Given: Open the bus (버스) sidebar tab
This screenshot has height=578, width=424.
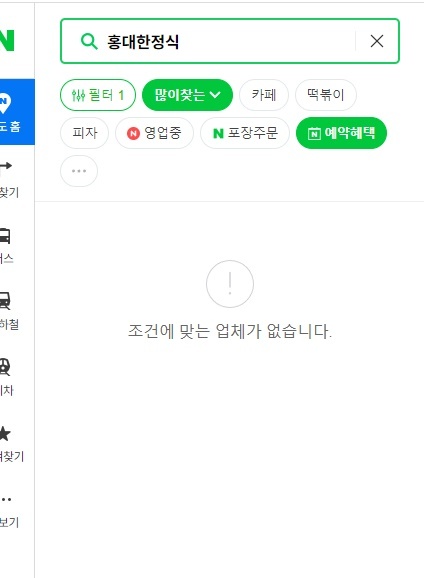Looking at the screenshot, I should [x=7, y=246].
